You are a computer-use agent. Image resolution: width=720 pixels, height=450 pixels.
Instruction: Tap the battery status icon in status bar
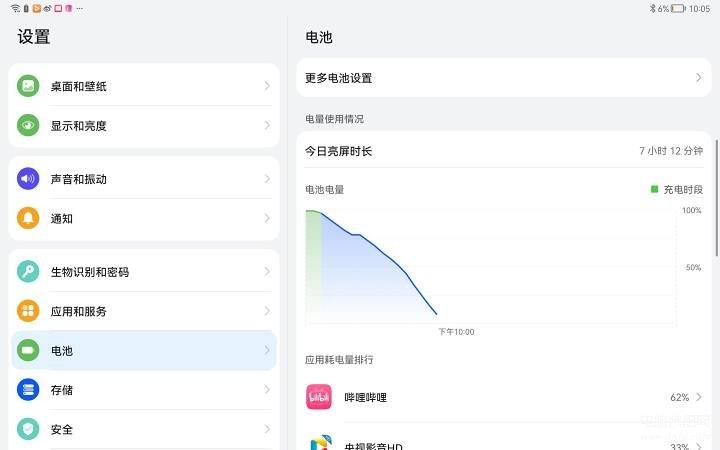(x=678, y=9)
